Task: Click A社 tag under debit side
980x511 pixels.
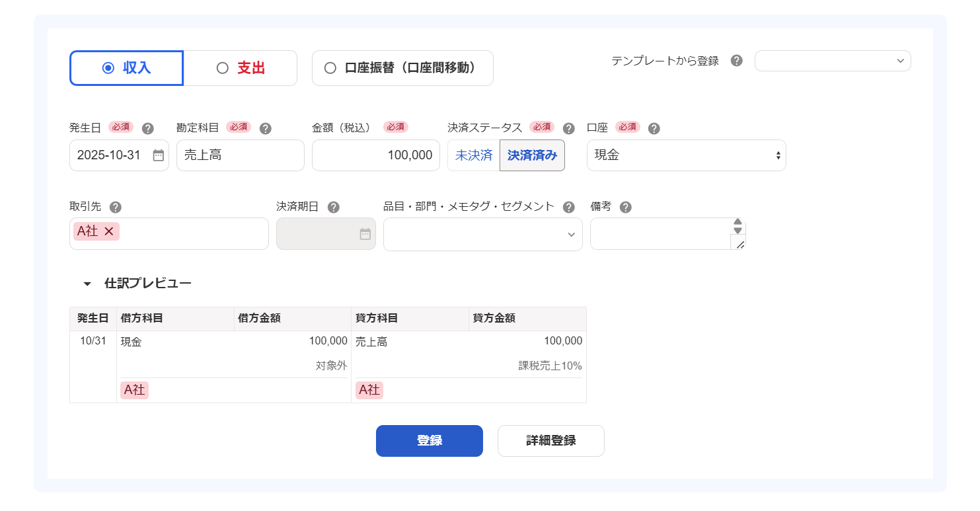Action: [x=134, y=390]
